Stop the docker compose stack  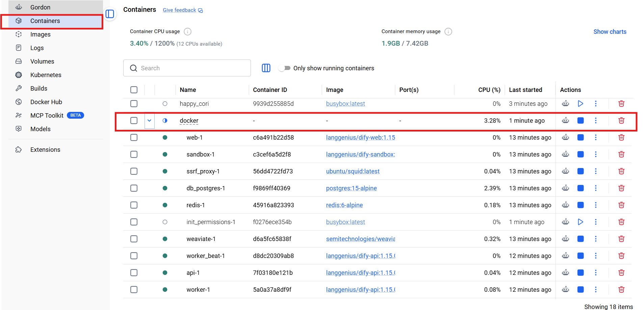point(581,120)
